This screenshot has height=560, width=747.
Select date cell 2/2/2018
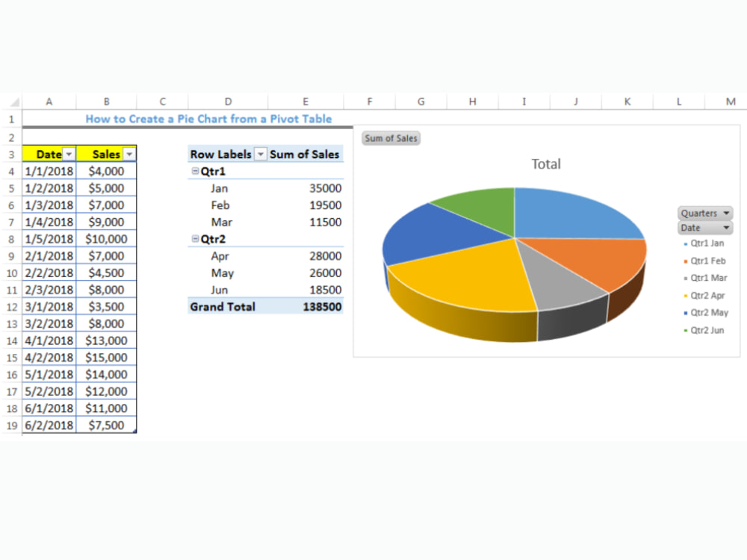[x=49, y=273]
